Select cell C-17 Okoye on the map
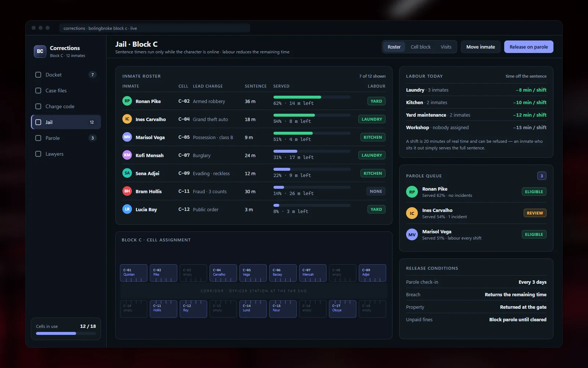 pos(343,309)
